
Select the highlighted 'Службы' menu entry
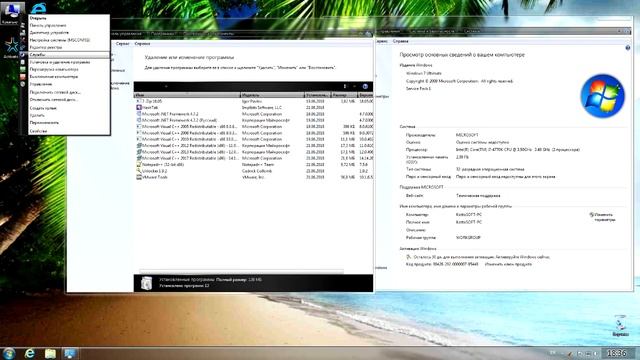(x=69, y=55)
